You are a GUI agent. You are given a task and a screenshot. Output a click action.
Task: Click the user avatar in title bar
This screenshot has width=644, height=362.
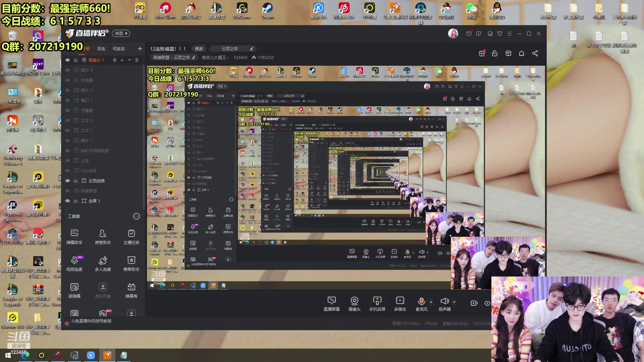(x=453, y=34)
